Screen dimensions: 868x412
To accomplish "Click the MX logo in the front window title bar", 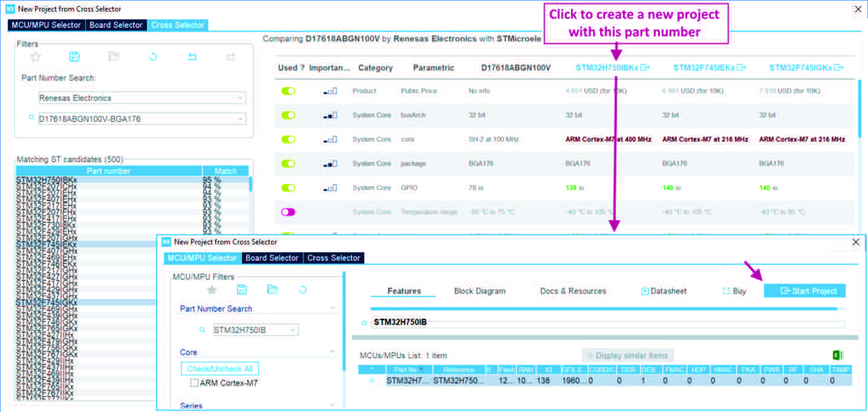I will coord(166,242).
